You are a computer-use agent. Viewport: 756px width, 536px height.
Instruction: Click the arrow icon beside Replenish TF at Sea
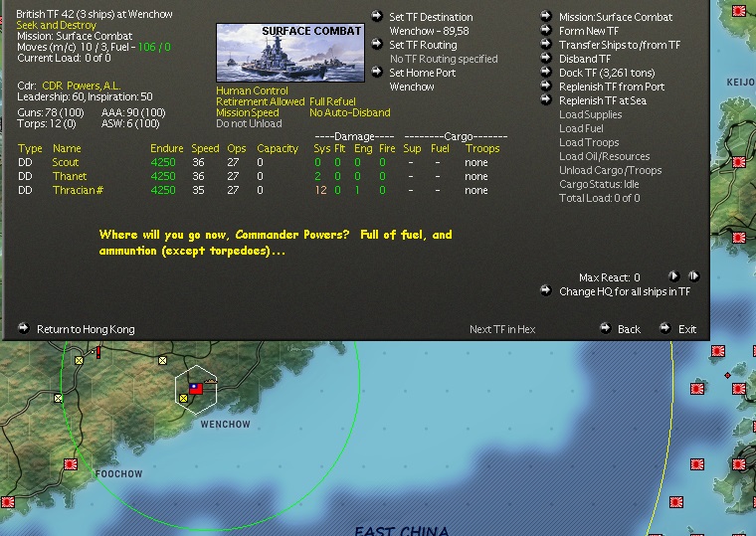pyautogui.click(x=546, y=99)
